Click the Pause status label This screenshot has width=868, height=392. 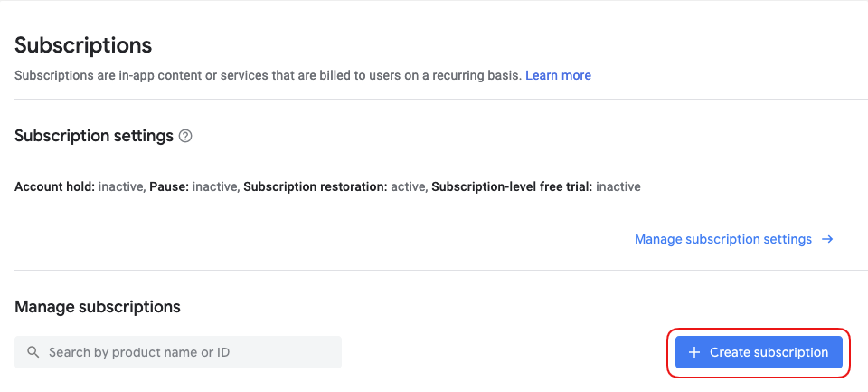point(169,187)
